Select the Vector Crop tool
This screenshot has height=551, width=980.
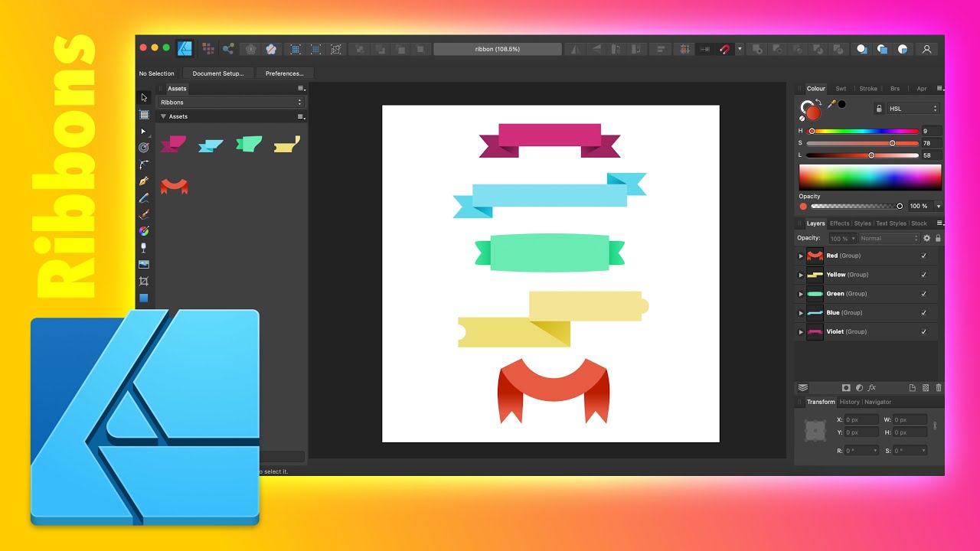(x=143, y=281)
